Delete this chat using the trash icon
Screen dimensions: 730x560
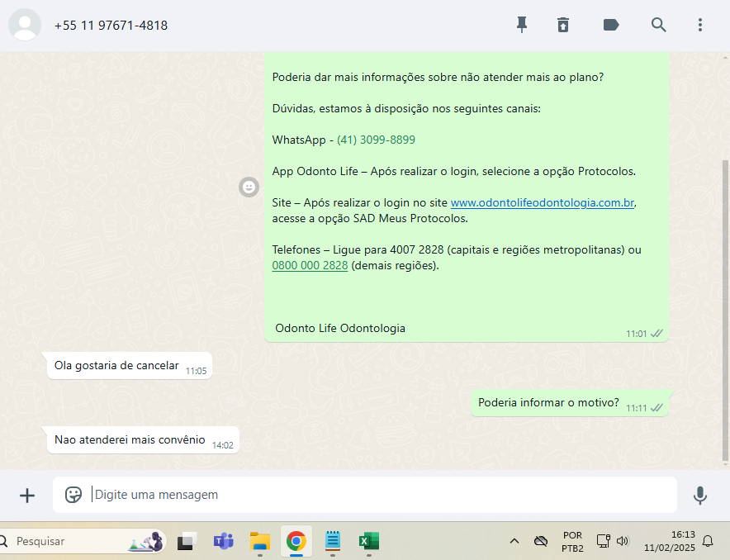563,25
